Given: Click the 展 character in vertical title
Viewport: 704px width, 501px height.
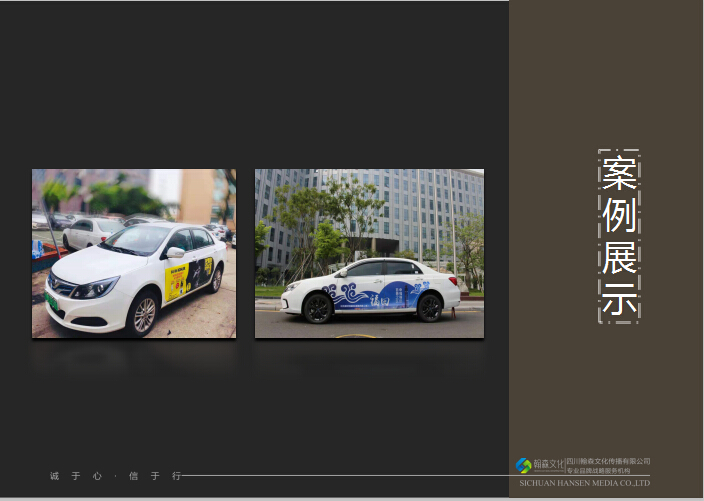Looking at the screenshot, I should coord(619,258).
